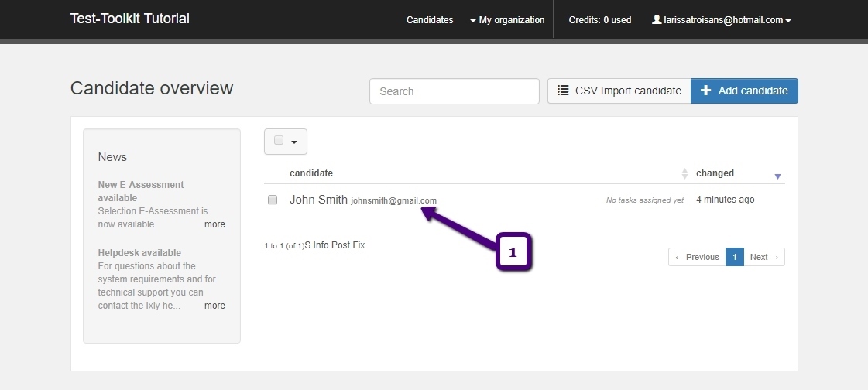Click the Test-Toolkit Tutorial brand title
Image resolution: width=868 pixels, height=390 pixels.
[129, 19]
